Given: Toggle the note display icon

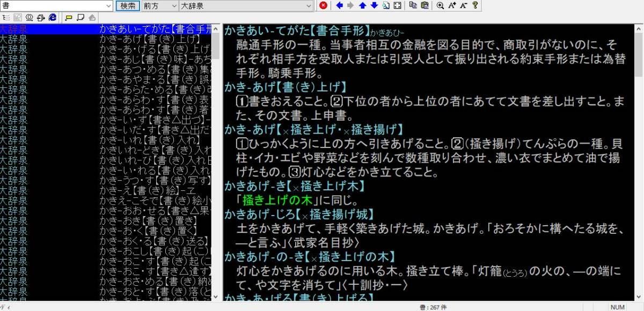Looking at the screenshot, I should pyautogui.click(x=80, y=18).
